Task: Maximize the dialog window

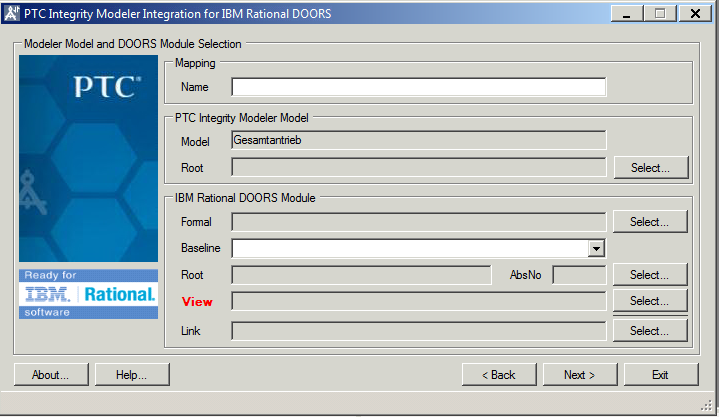Action: [660, 13]
